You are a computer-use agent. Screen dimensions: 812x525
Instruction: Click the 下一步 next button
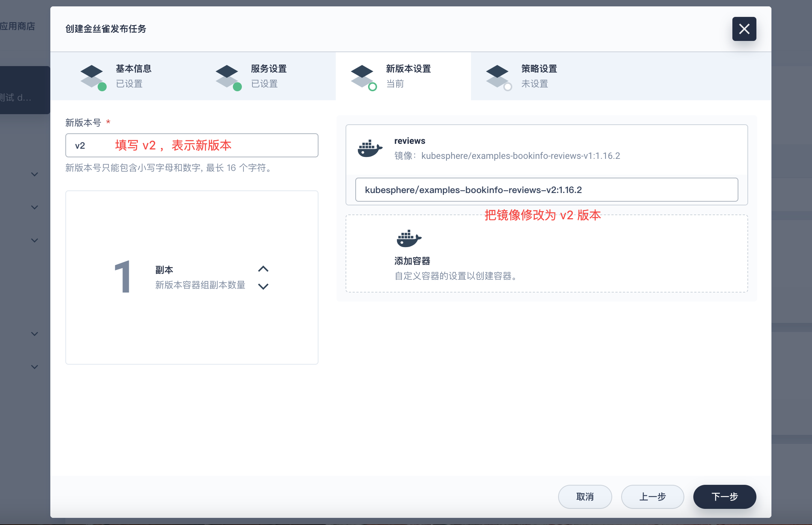click(x=724, y=497)
